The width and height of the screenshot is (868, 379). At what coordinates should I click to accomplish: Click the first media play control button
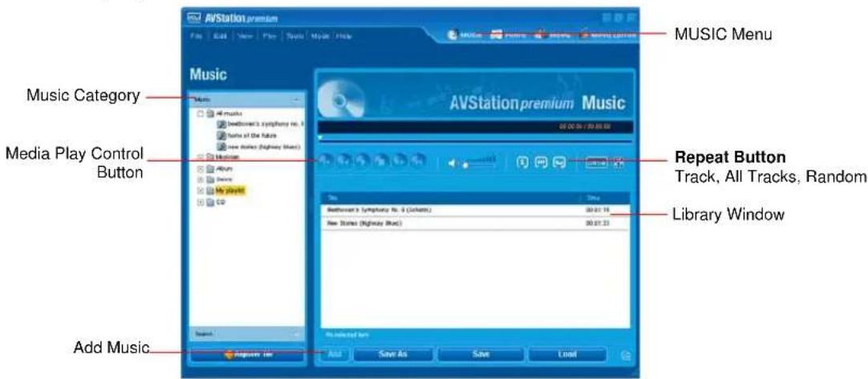[x=324, y=162]
